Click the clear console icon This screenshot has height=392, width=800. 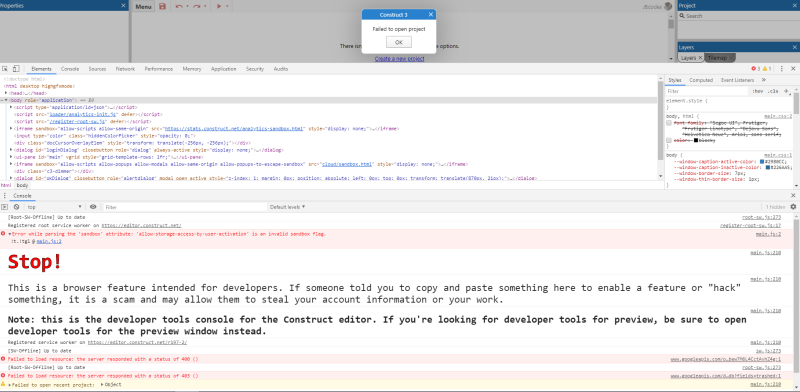[16, 207]
